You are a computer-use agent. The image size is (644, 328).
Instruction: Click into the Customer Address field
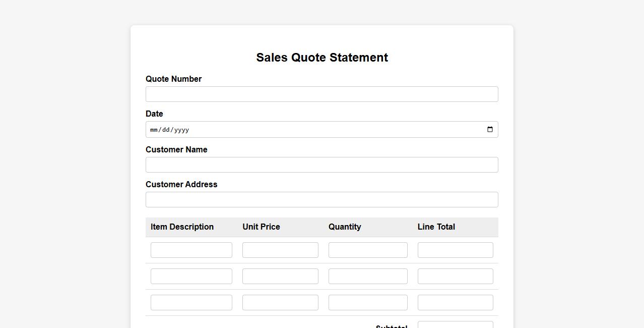[321, 200]
